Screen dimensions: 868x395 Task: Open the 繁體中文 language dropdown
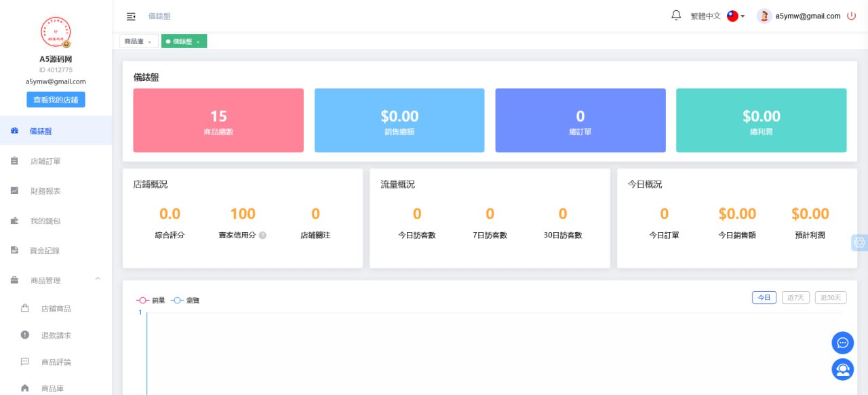(709, 16)
